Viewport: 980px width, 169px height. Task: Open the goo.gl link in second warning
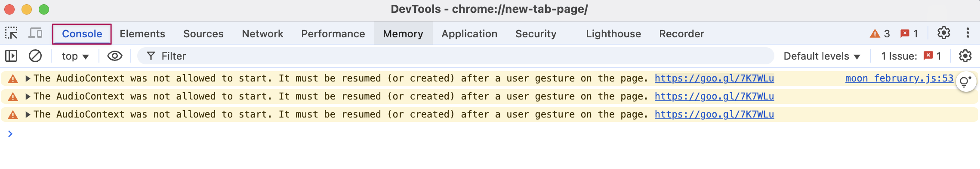point(714,97)
